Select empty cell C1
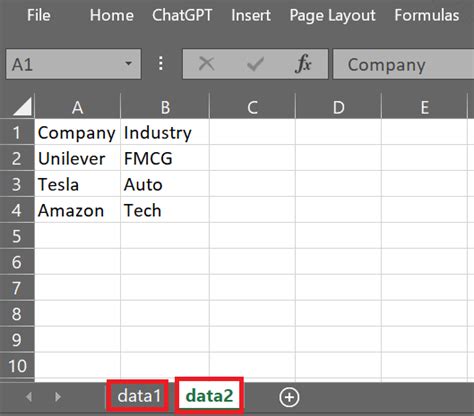The height and width of the screenshot is (416, 474). (x=252, y=132)
